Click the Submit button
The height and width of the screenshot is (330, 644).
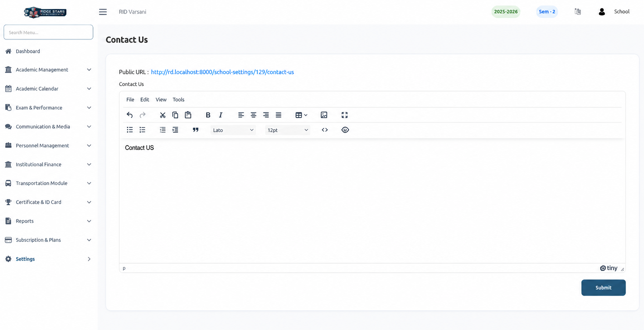[x=603, y=288]
